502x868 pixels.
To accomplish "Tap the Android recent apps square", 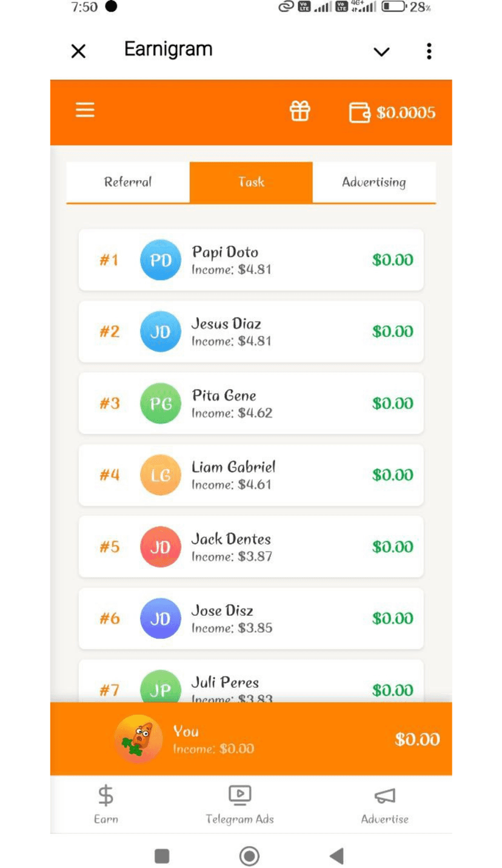I will (x=162, y=856).
